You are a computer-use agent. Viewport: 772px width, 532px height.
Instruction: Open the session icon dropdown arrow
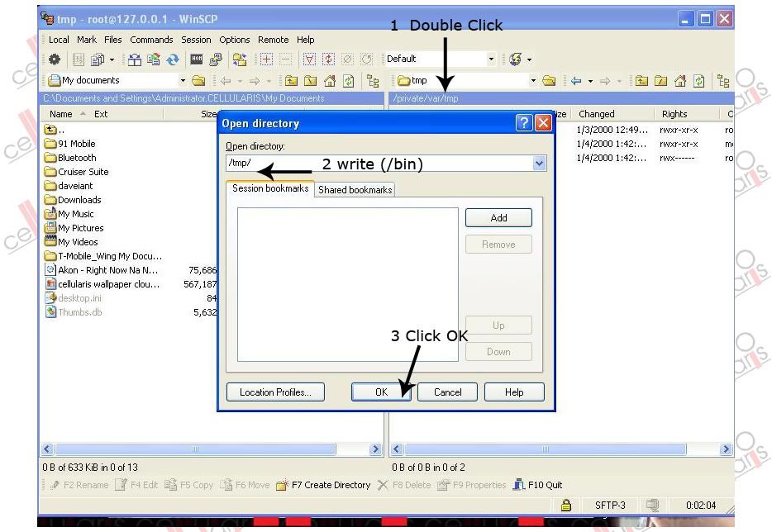(x=529, y=59)
